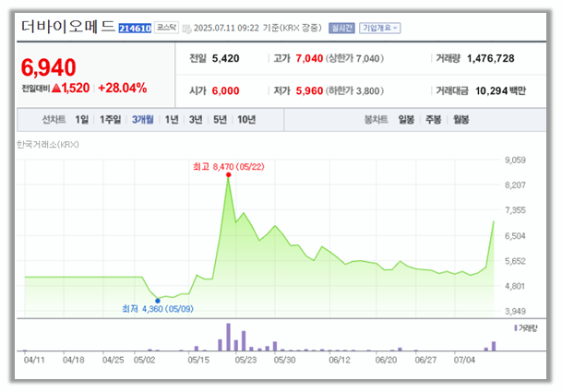Select the 3개월 line chart period
The height and width of the screenshot is (392, 562).
[x=143, y=120]
